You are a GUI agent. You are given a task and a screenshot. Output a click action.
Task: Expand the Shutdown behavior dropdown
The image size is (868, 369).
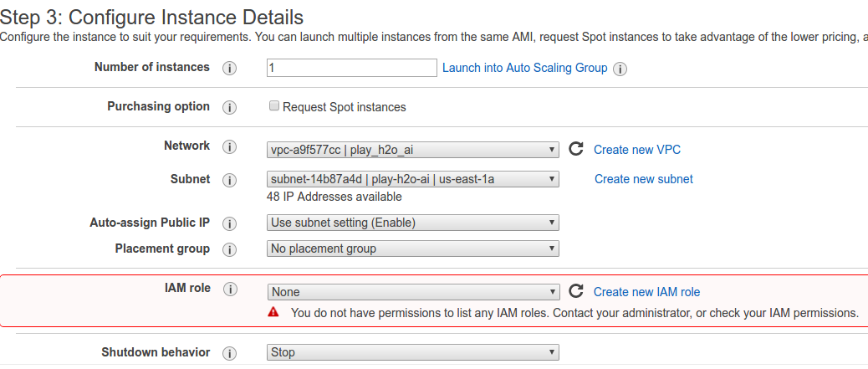click(413, 352)
